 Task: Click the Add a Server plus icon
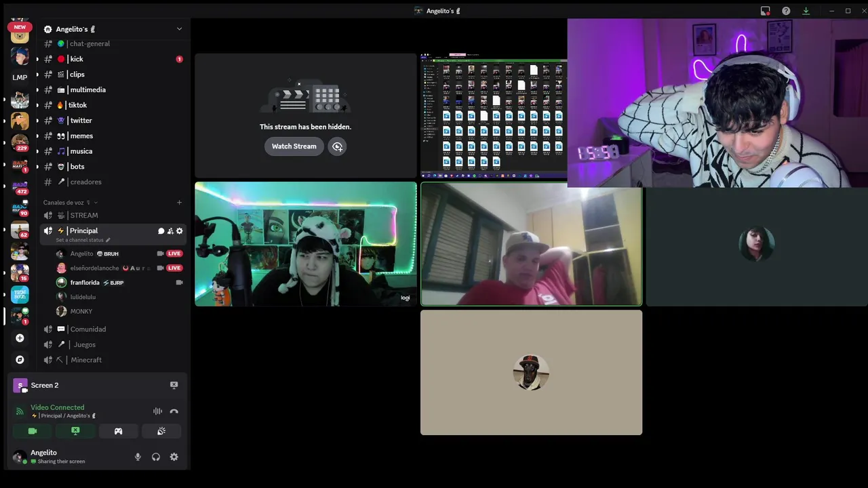point(20,338)
